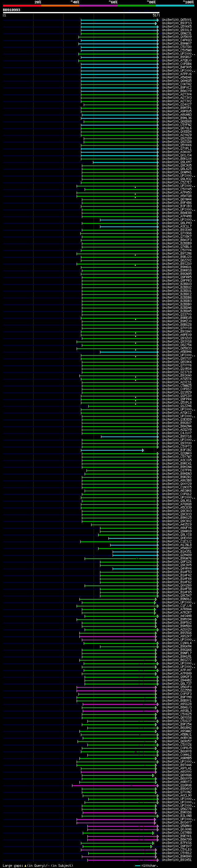Select hit label UniRef100_Q5YKK5
The image size is (197, 868).
[176, 26]
